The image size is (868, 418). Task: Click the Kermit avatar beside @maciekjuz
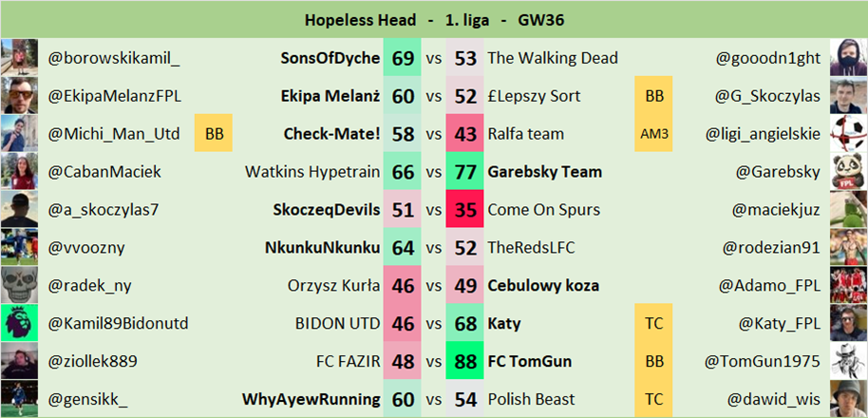(849, 209)
